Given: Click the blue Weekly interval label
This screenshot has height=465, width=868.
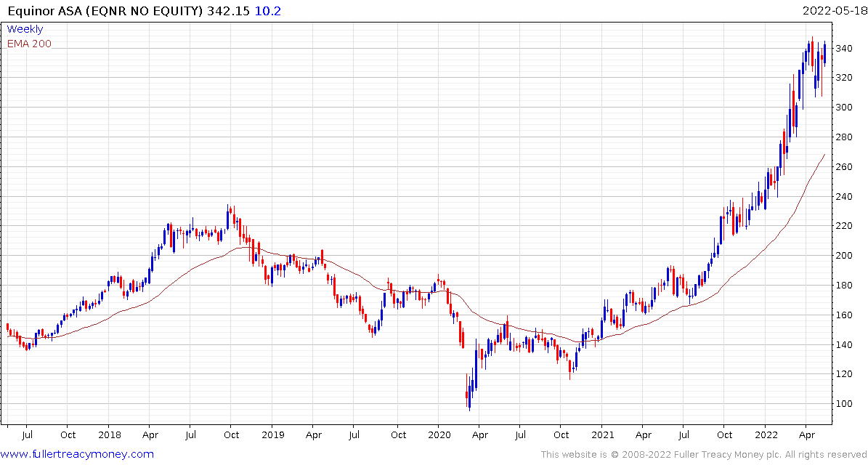Looking at the screenshot, I should coord(25,29).
